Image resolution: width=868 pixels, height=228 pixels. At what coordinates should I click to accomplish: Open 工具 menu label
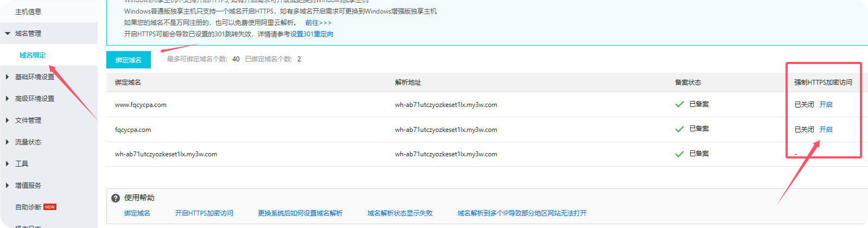pyautogui.click(x=22, y=164)
